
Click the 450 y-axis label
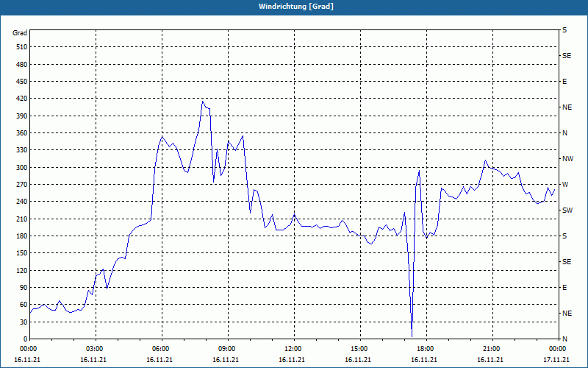point(21,82)
